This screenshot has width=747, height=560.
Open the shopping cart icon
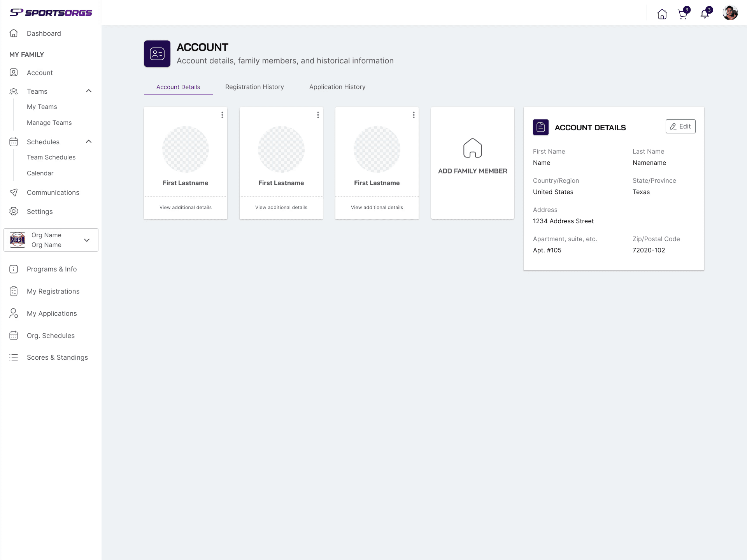pyautogui.click(x=682, y=14)
